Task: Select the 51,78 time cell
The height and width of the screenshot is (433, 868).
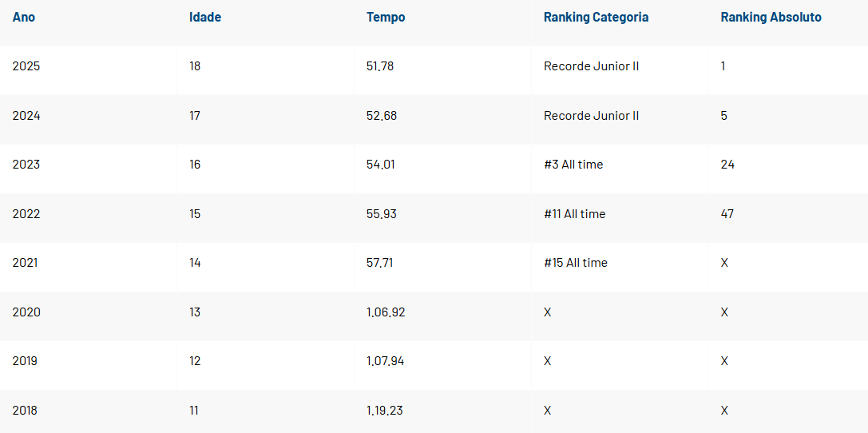Action: pyautogui.click(x=380, y=66)
